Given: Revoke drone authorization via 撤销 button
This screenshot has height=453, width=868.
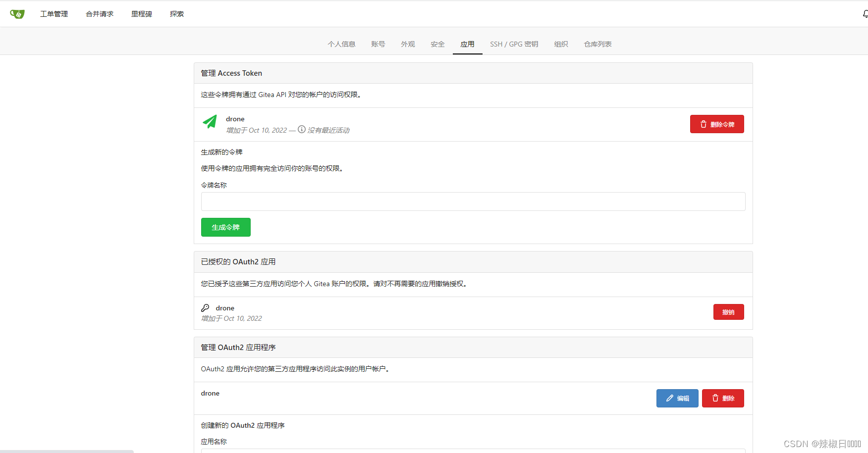Looking at the screenshot, I should [728, 311].
